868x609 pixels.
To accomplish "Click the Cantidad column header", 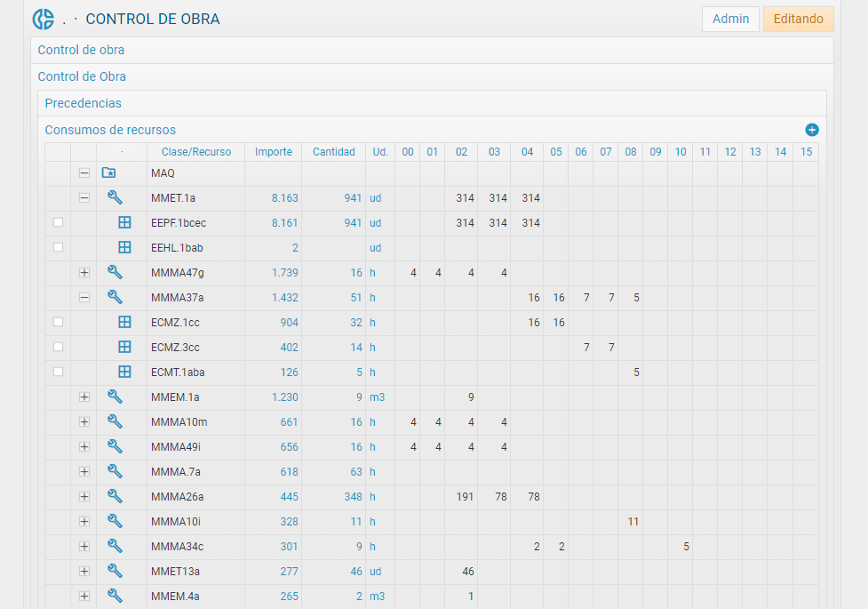I will click(333, 152).
